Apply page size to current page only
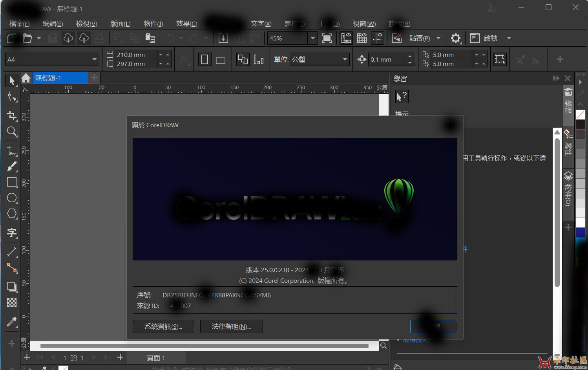The width and height of the screenshot is (588, 370). [259, 60]
